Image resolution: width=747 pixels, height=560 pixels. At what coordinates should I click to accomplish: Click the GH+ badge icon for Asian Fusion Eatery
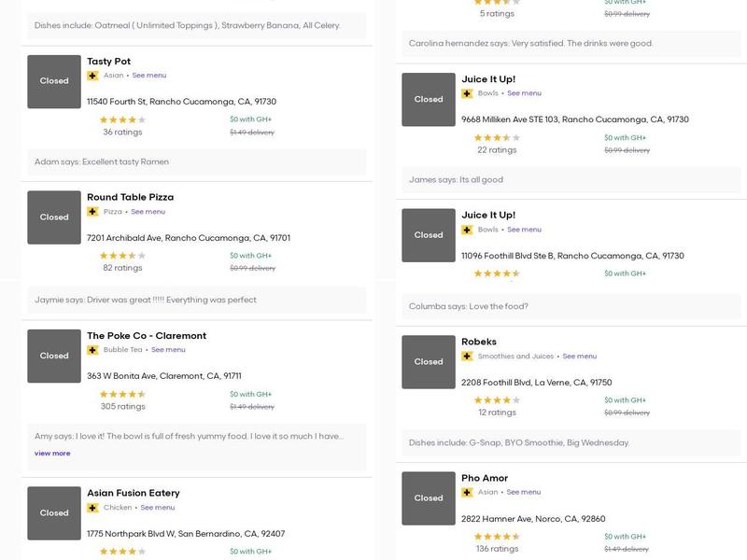tap(92, 508)
